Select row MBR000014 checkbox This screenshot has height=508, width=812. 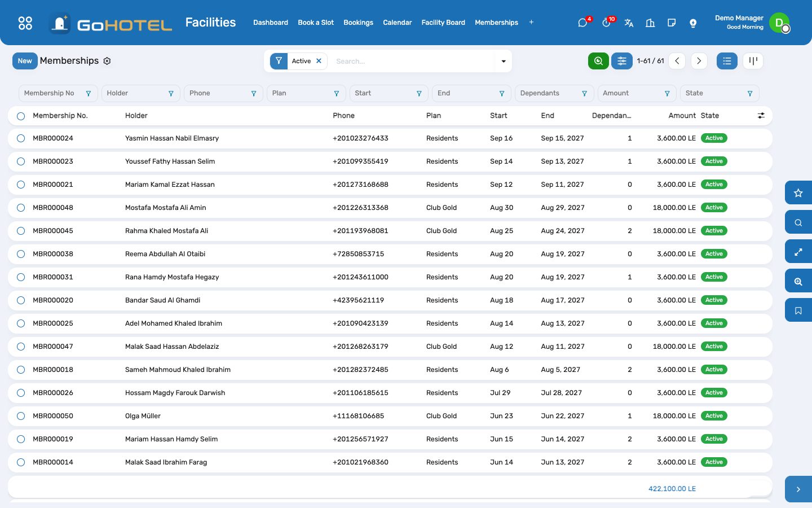point(21,462)
